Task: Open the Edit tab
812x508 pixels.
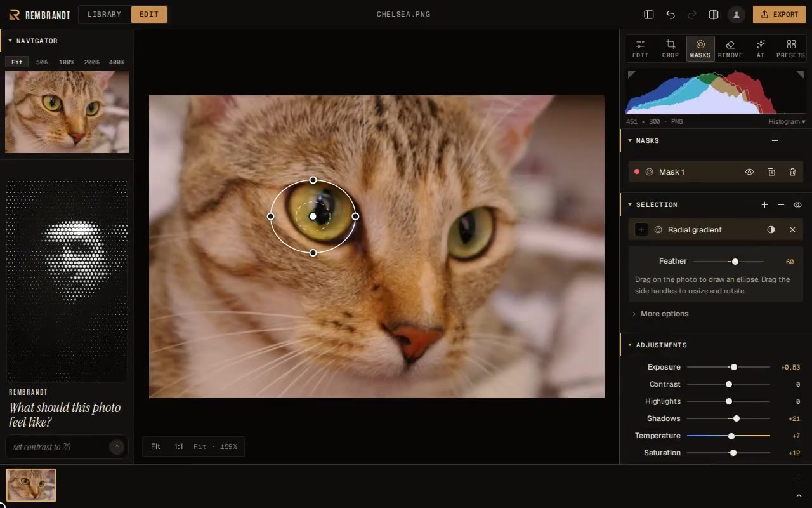Action: pos(641,49)
